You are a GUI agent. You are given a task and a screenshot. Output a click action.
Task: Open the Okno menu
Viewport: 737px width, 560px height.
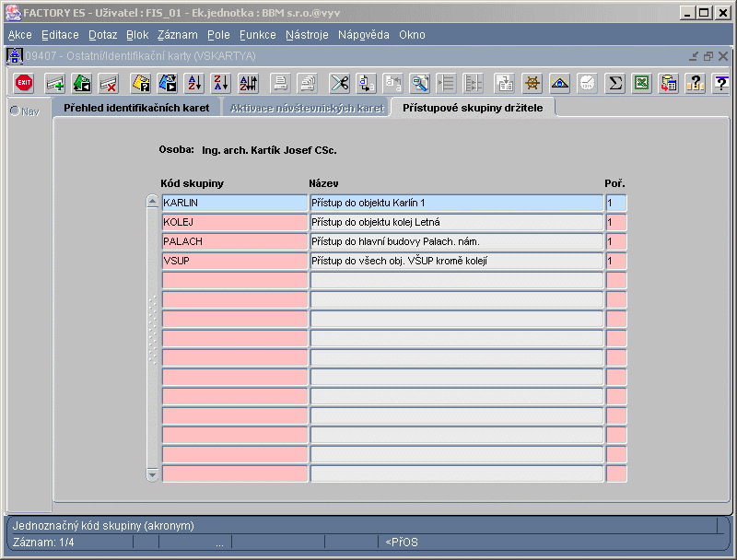click(412, 35)
